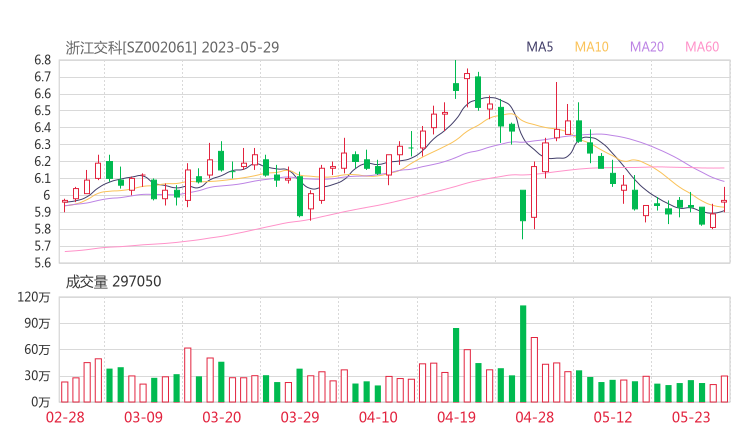Click the 6.2 price axis label
Image resolution: width=740 pixels, height=440 pixels.
[42, 161]
